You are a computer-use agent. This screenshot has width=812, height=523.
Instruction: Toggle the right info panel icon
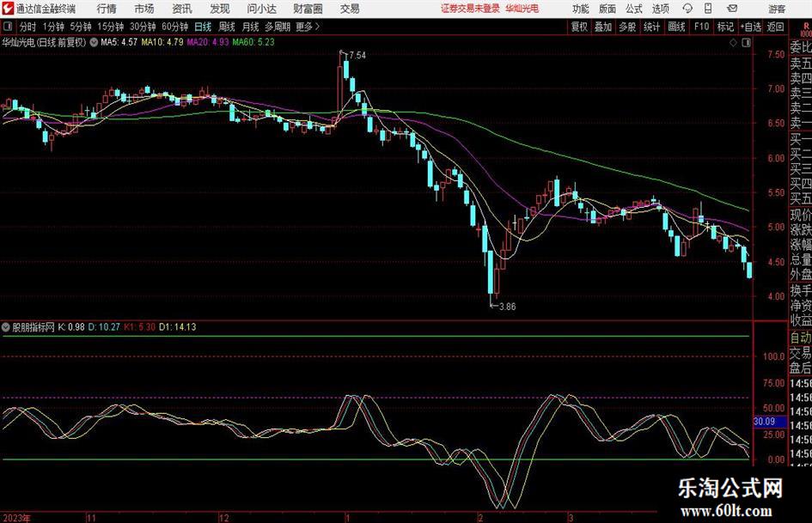click(746, 42)
